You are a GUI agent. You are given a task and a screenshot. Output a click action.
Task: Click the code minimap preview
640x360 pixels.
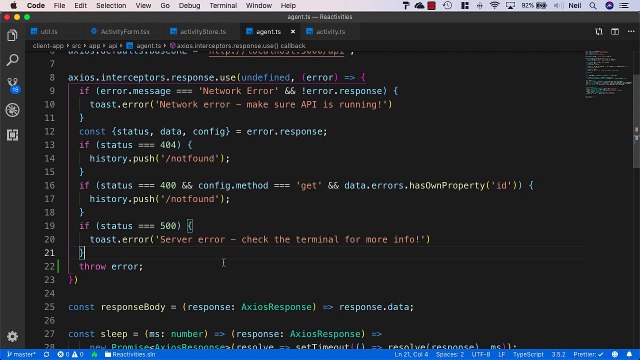608,74
